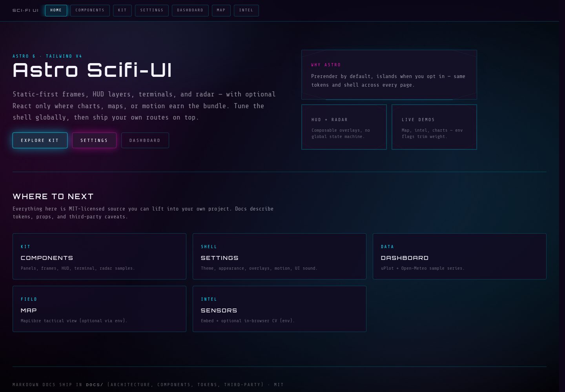Viewport: 565px width, 392px height.
Task: Open the Home nav tab
Action: (56, 11)
